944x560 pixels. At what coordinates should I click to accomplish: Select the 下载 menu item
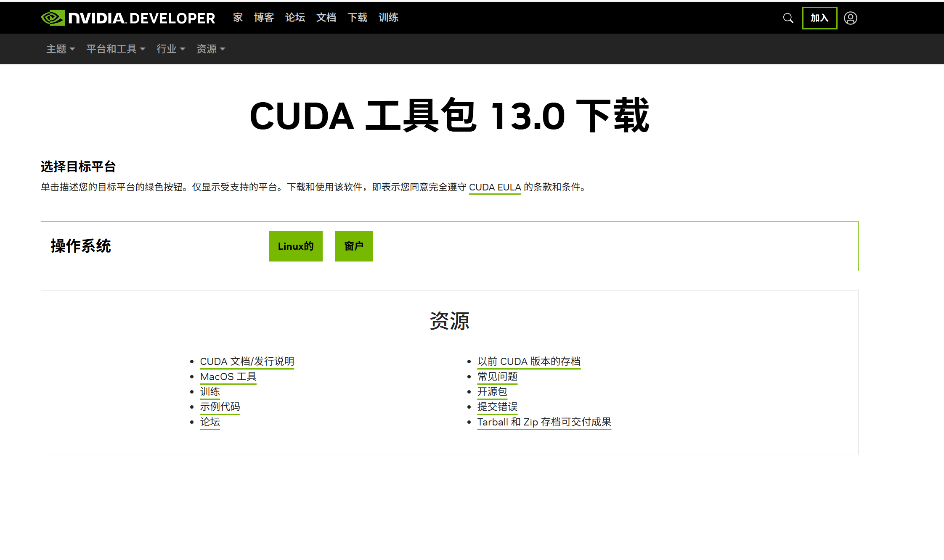(357, 18)
